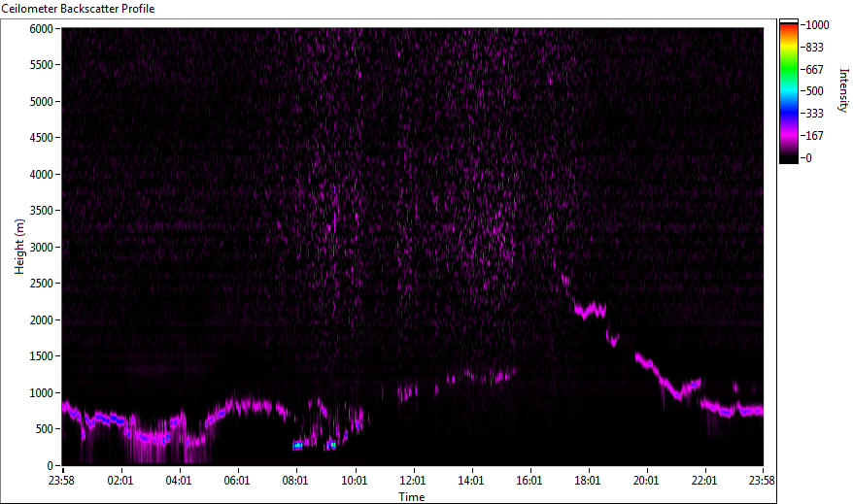
Task: Click the 5000 height axis value
Action: point(42,102)
